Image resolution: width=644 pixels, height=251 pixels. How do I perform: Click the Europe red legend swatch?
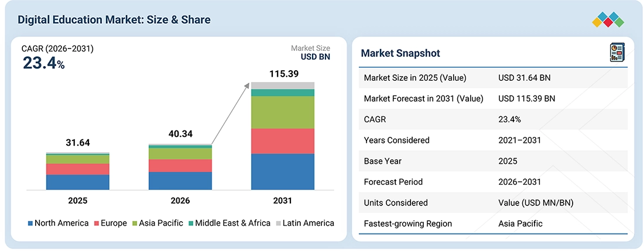point(97,224)
